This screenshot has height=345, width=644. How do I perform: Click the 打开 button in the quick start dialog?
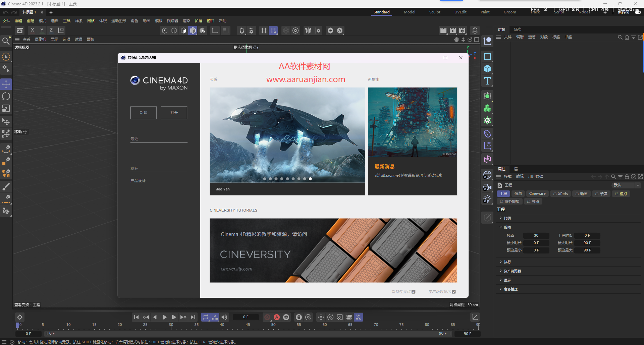coord(173,113)
